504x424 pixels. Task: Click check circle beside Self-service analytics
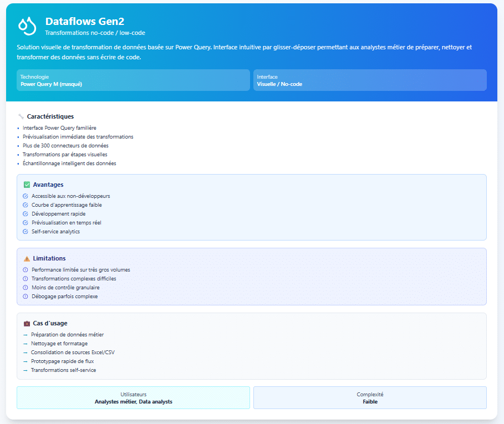26,232
